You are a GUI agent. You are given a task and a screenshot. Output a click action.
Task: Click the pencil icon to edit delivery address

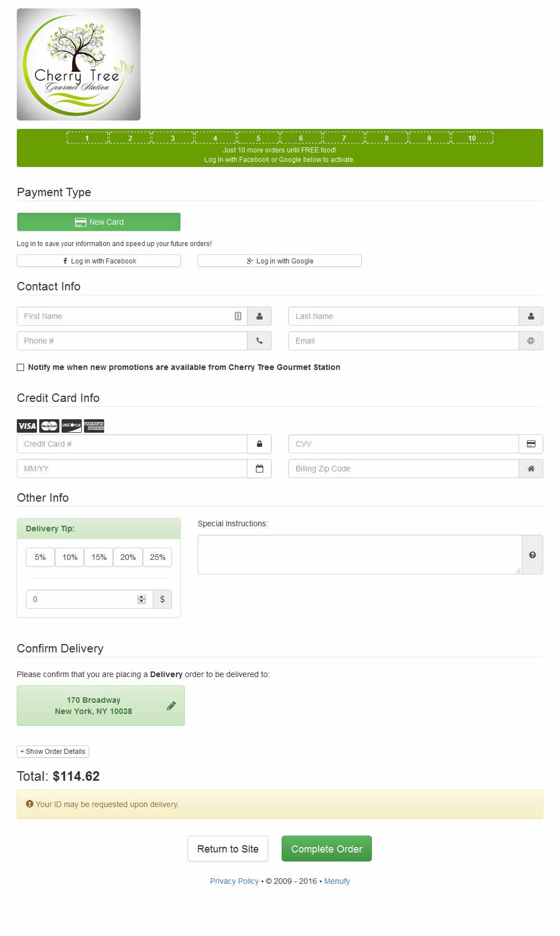(171, 706)
